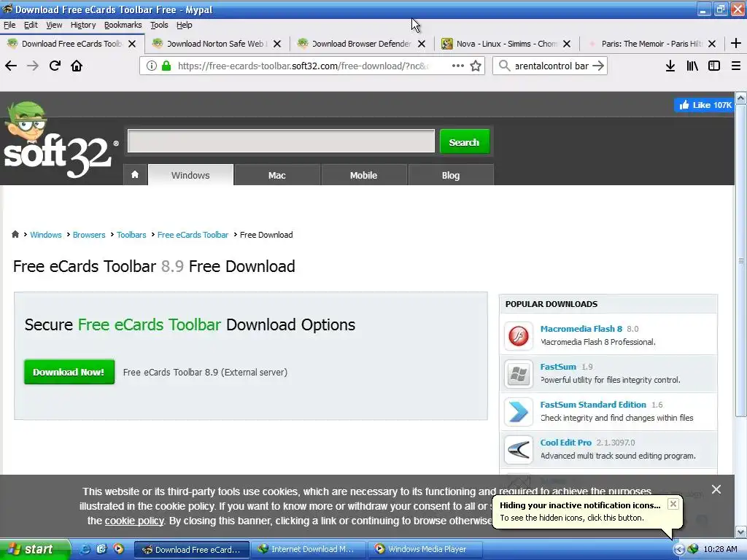Open the Browsers breadcrumb link

[x=89, y=235]
